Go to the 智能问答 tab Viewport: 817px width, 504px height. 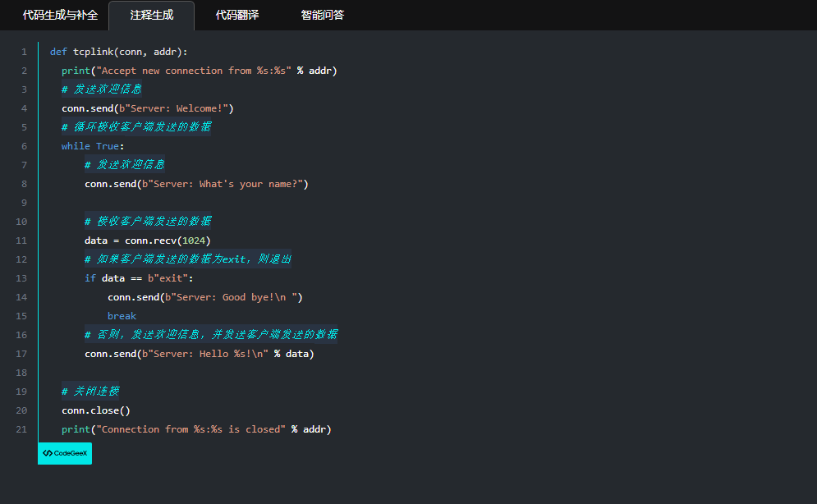tap(323, 15)
